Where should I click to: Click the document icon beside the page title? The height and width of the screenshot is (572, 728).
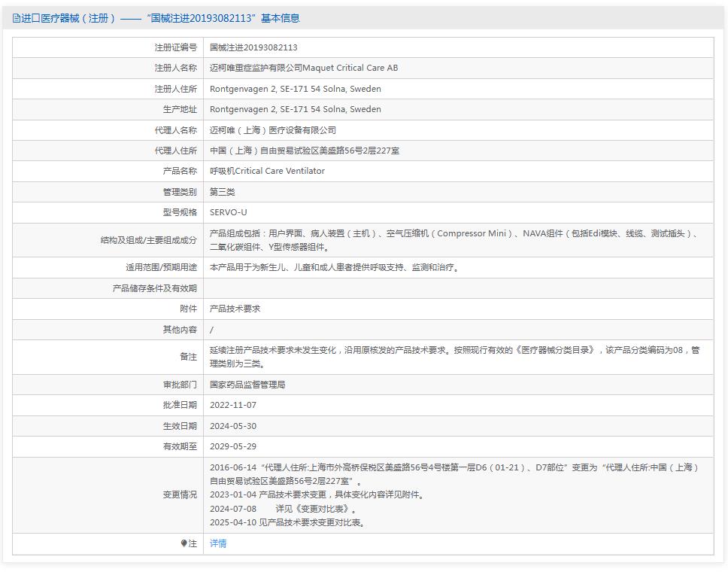pyautogui.click(x=17, y=18)
